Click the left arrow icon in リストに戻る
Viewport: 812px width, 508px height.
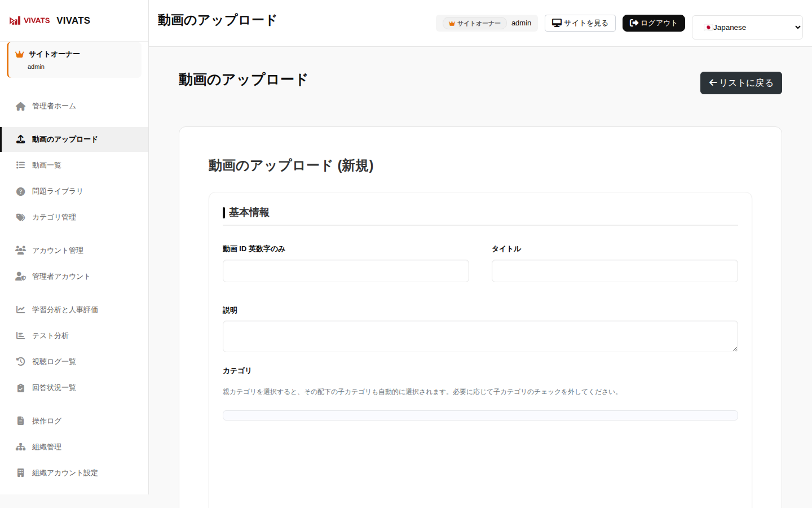pyautogui.click(x=713, y=83)
